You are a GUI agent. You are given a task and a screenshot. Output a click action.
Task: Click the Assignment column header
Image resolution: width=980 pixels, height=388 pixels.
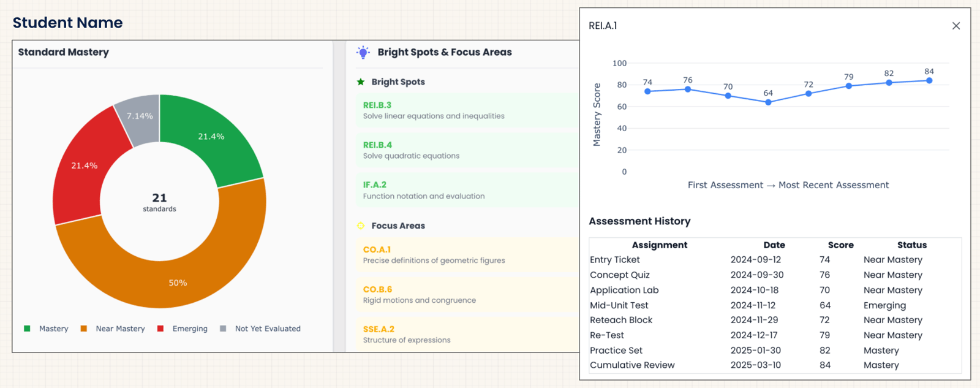click(660, 245)
